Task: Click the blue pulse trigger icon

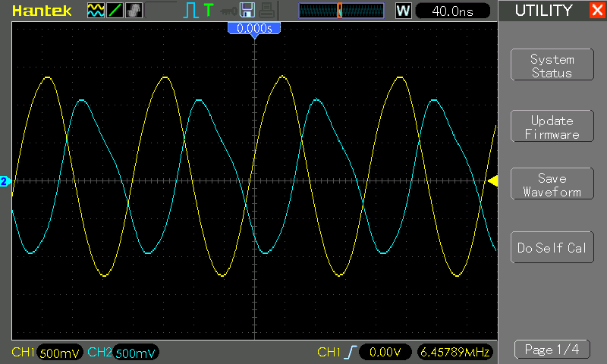Action: pyautogui.click(x=190, y=11)
